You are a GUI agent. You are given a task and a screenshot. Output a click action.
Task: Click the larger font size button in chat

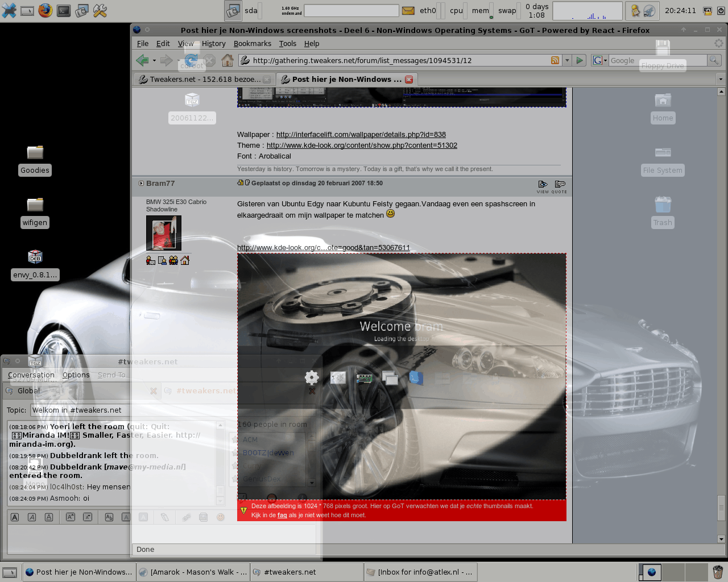pyautogui.click(x=71, y=517)
